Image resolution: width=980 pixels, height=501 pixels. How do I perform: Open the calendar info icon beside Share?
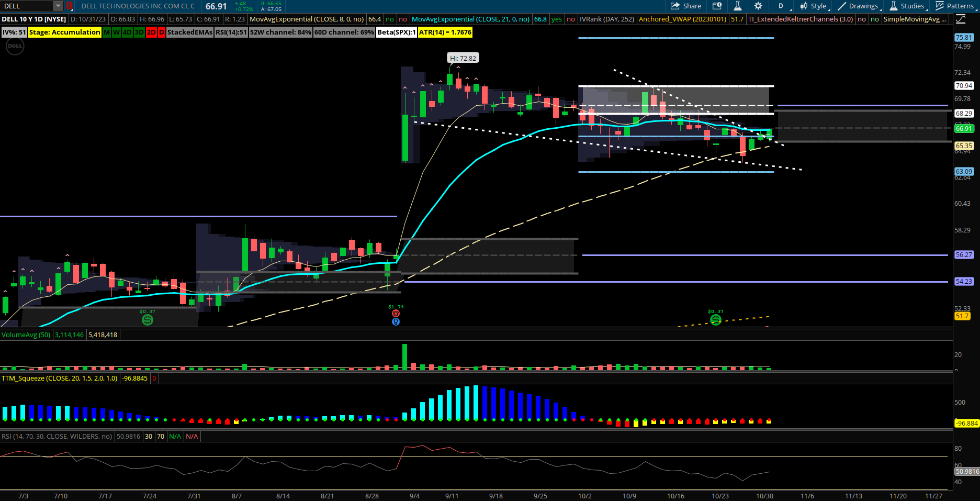pos(717,6)
